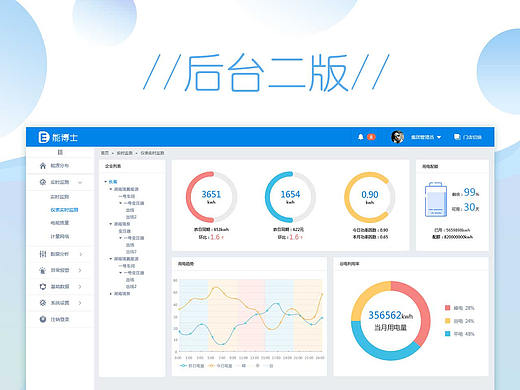This screenshot has width=520, height=390.
Task: Click the alarm siren sidebar icon
Action: click(x=43, y=270)
